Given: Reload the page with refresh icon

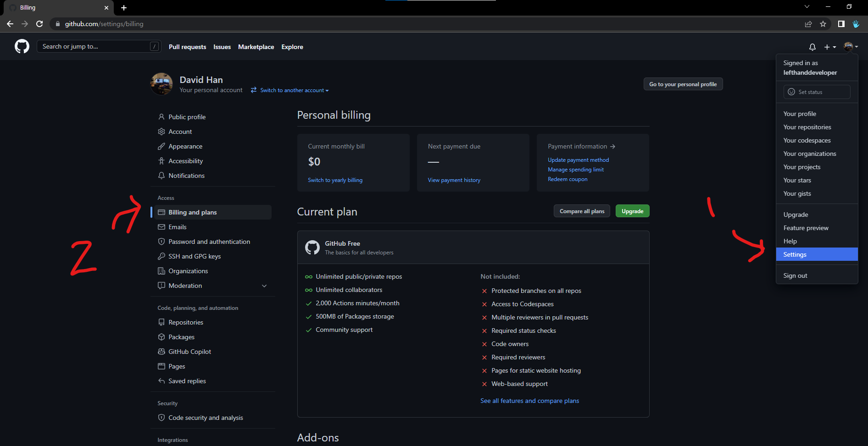Looking at the screenshot, I should click(39, 24).
